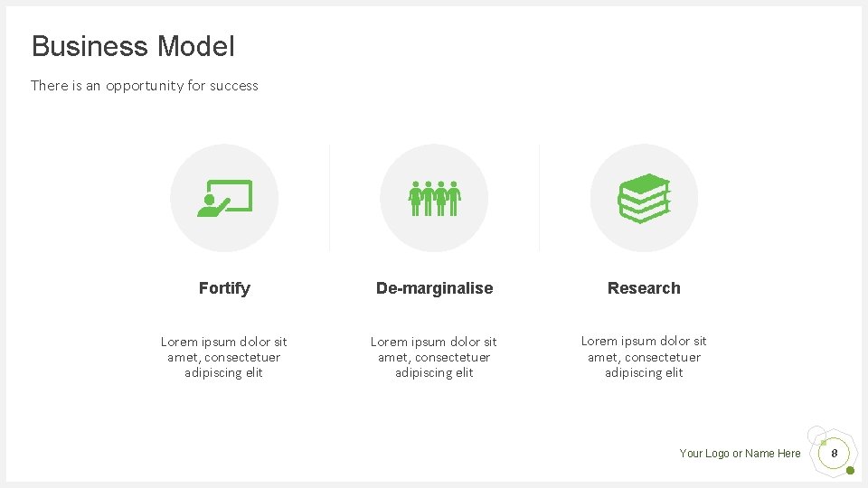
Task: Click the green stacked books icon
Action: (x=644, y=198)
